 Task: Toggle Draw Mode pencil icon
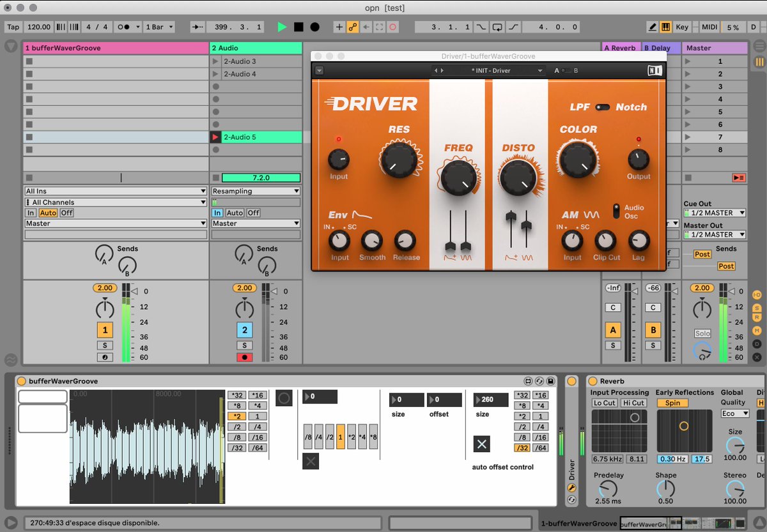[x=652, y=27]
